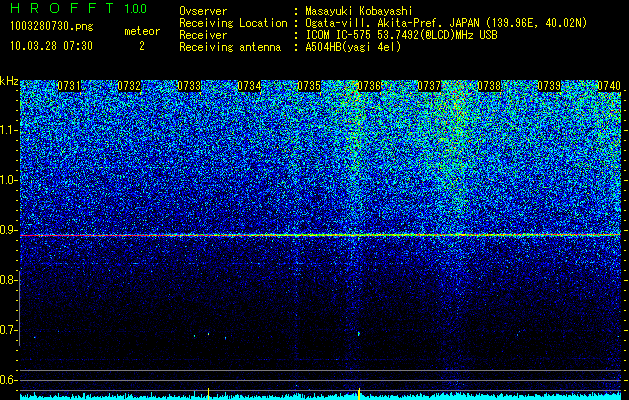
Task: Click the Ovserver field label
Action: 203,12
